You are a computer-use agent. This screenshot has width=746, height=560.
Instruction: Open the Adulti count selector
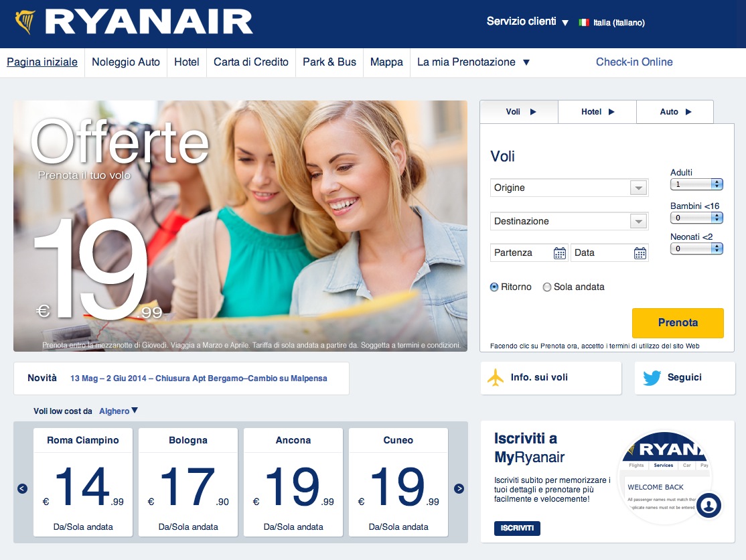pos(696,184)
